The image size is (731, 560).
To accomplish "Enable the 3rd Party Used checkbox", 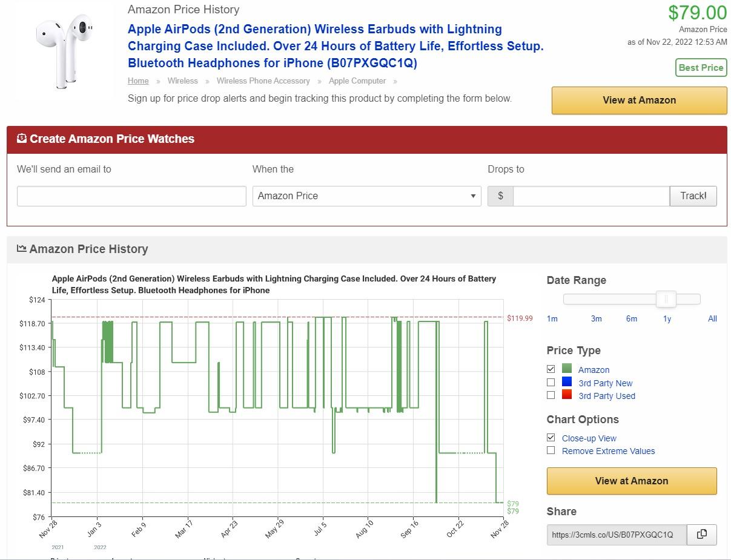I will coord(551,395).
